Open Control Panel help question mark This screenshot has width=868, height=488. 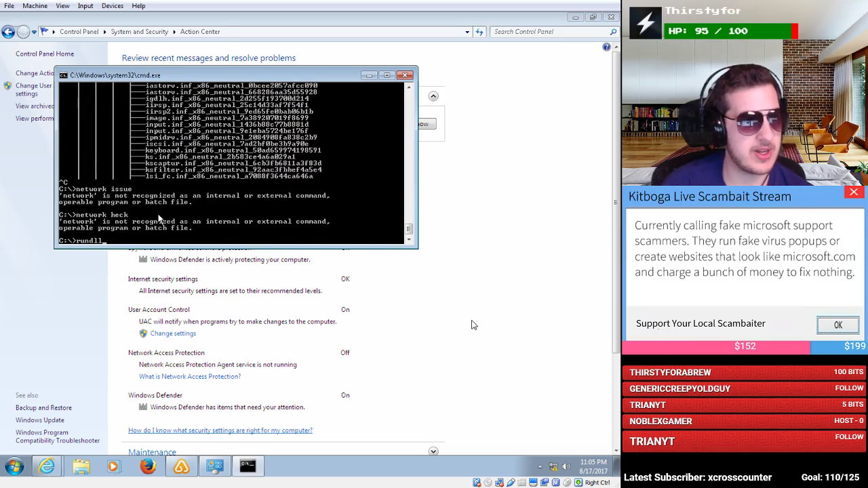[606, 47]
